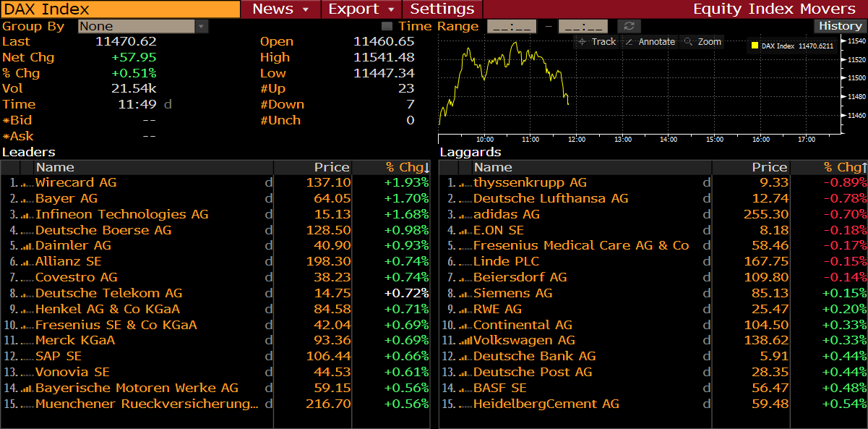Click volume bars icon beside Bayerische Motoren Werke
The image size is (868, 429).
tap(27, 388)
